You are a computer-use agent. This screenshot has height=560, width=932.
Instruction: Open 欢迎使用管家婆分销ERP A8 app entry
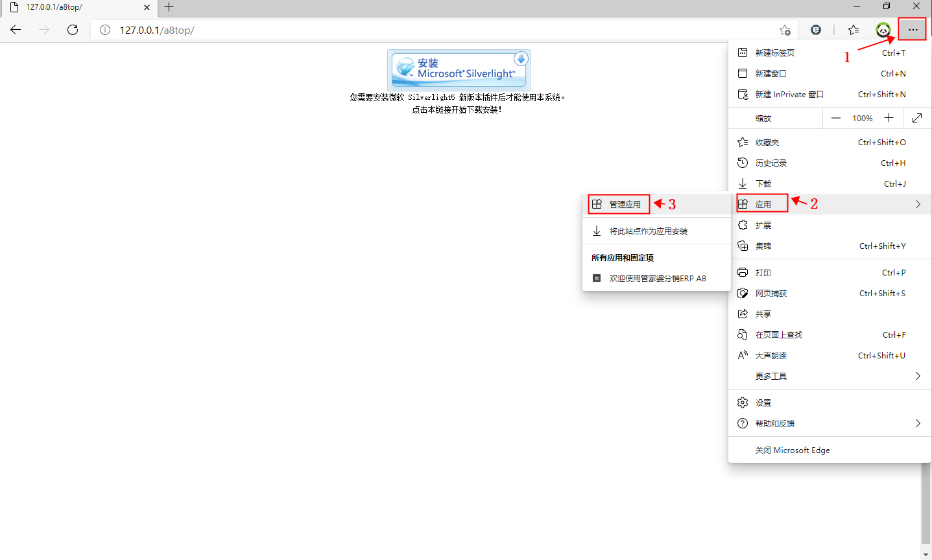tap(656, 278)
